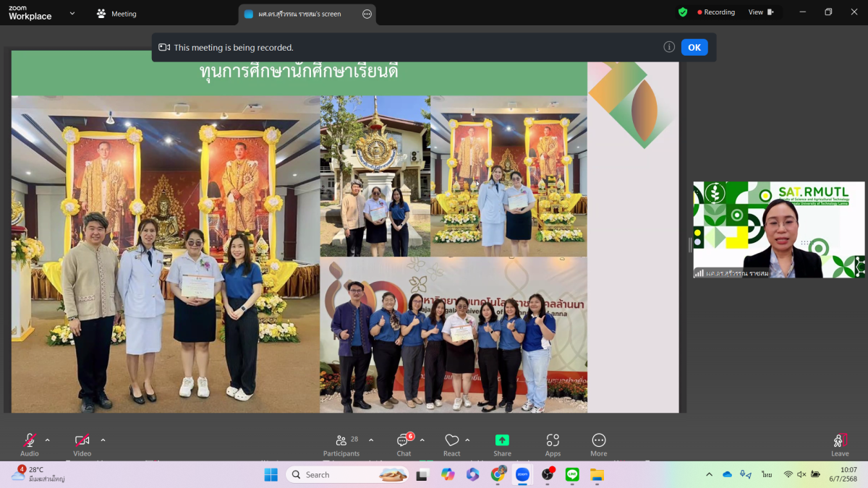Unmute the microphone with the Audio button

[30, 444]
